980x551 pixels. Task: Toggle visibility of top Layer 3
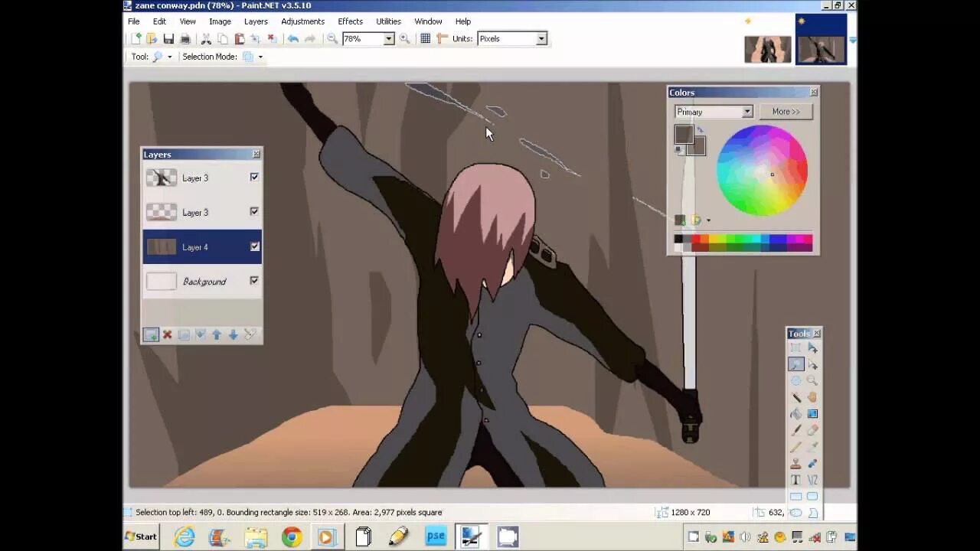click(254, 177)
